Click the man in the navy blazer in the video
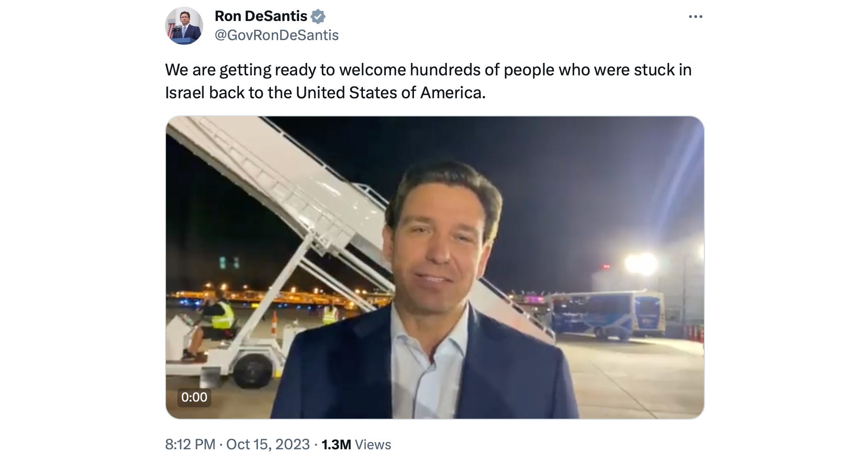 point(424,291)
